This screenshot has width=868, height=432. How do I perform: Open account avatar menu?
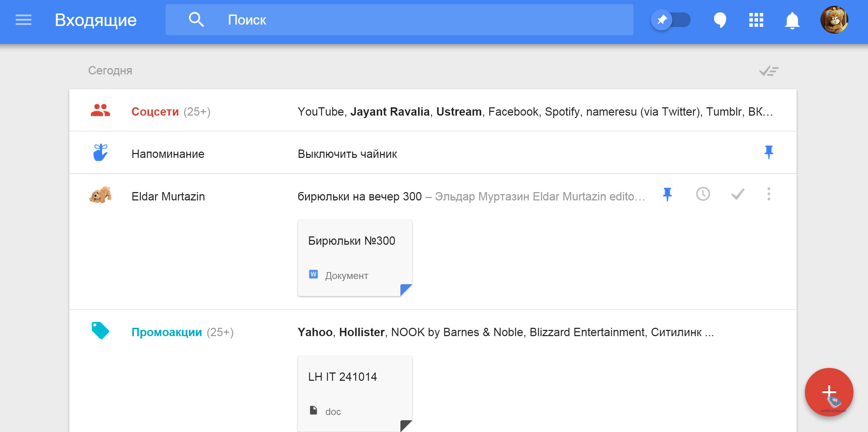(x=834, y=20)
